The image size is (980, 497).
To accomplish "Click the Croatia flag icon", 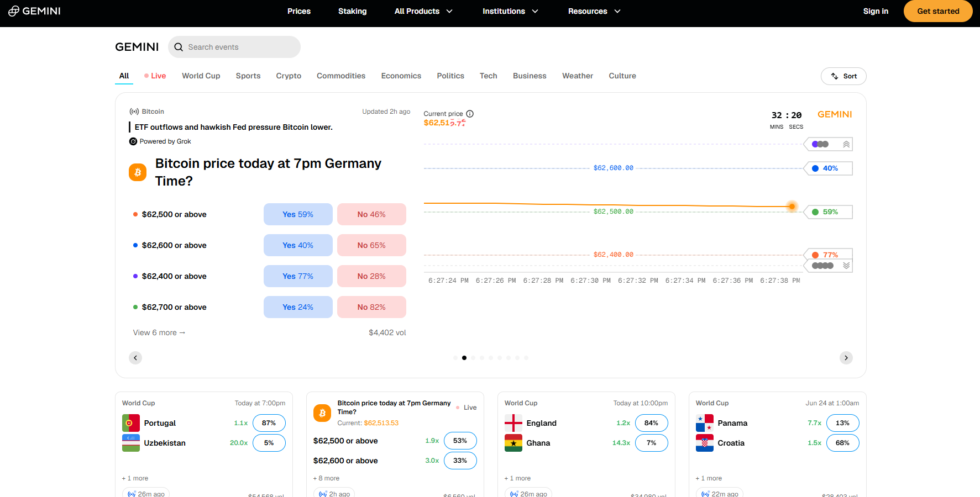I will coord(705,443).
